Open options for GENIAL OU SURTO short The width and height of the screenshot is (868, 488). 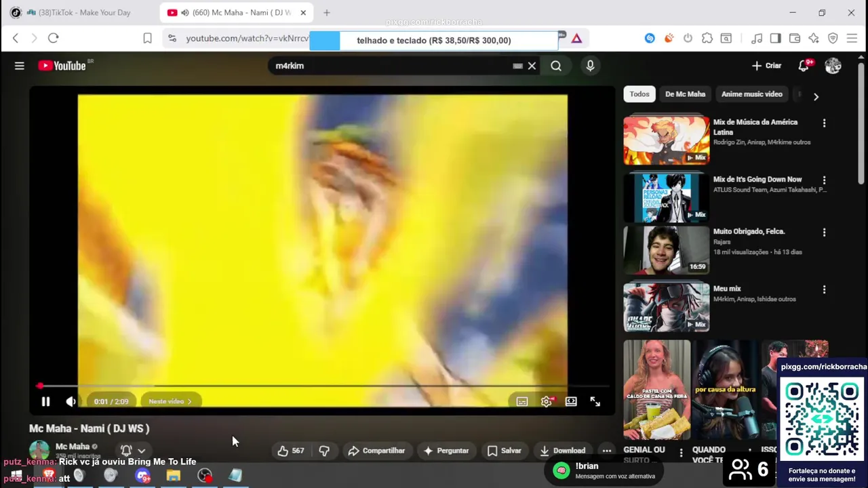[682, 452]
